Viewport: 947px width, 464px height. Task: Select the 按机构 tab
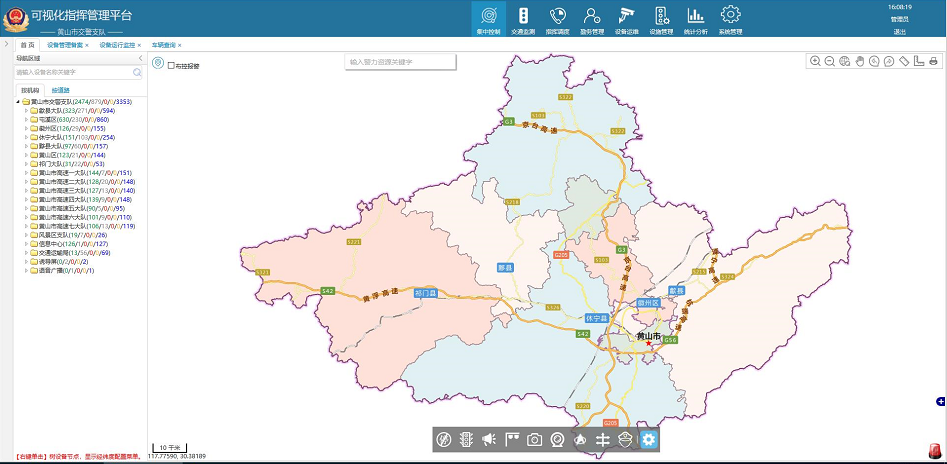29,90
